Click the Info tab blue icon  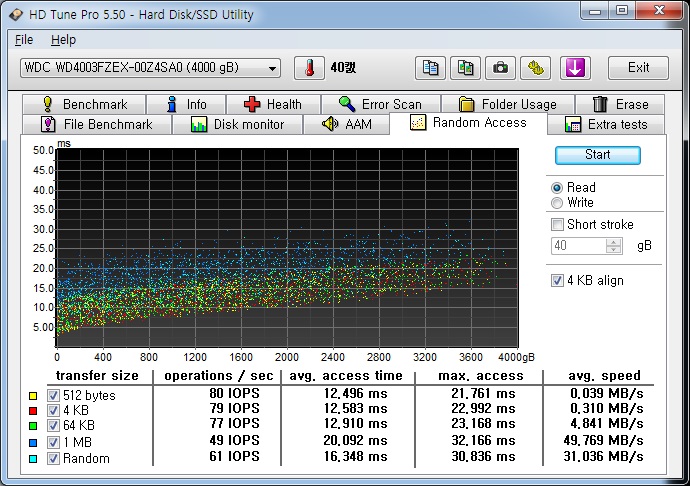pyautogui.click(x=172, y=104)
